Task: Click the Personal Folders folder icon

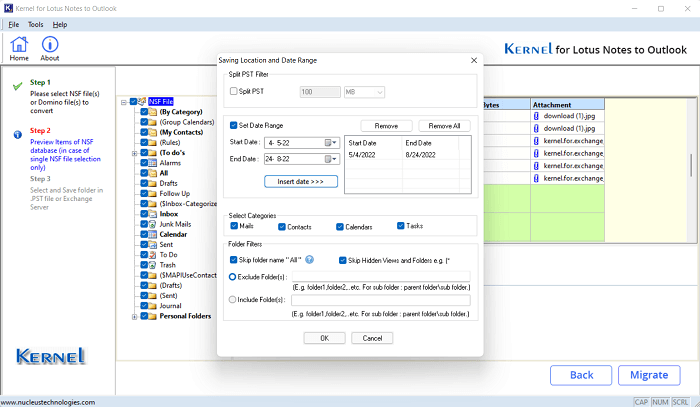Action: 153,316
